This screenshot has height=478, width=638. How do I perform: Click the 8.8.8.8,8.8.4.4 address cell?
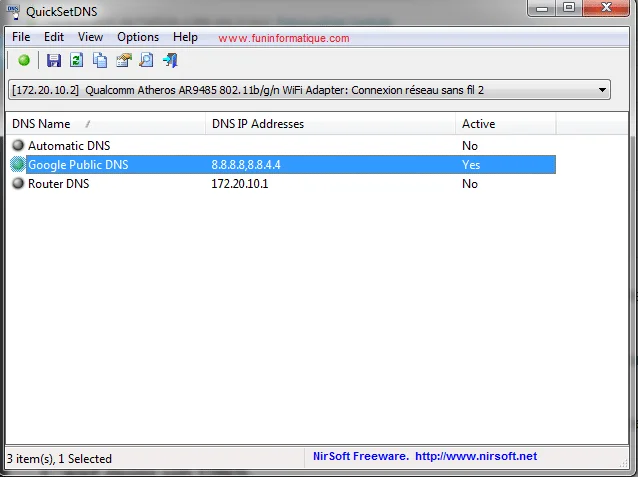pos(246,165)
